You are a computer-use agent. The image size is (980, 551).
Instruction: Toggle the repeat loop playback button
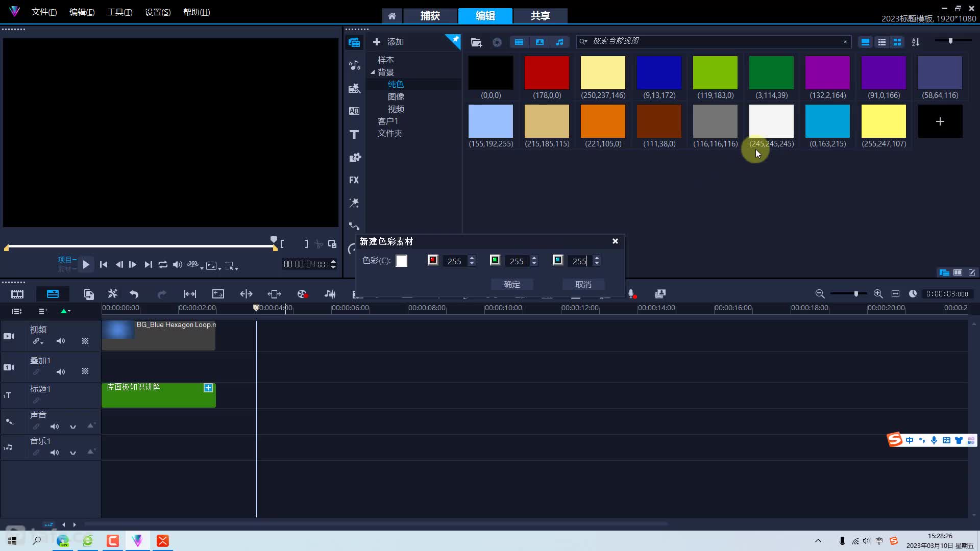(x=163, y=264)
